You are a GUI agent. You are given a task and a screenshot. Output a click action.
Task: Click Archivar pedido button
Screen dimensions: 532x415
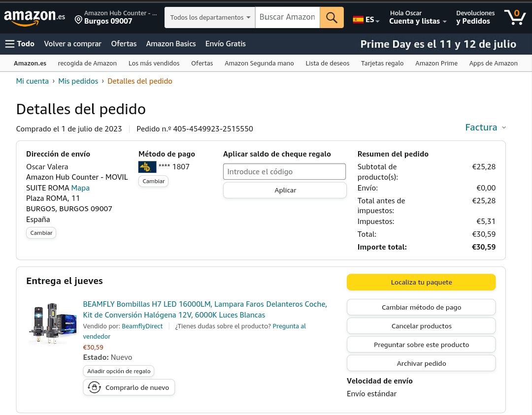coord(421,363)
